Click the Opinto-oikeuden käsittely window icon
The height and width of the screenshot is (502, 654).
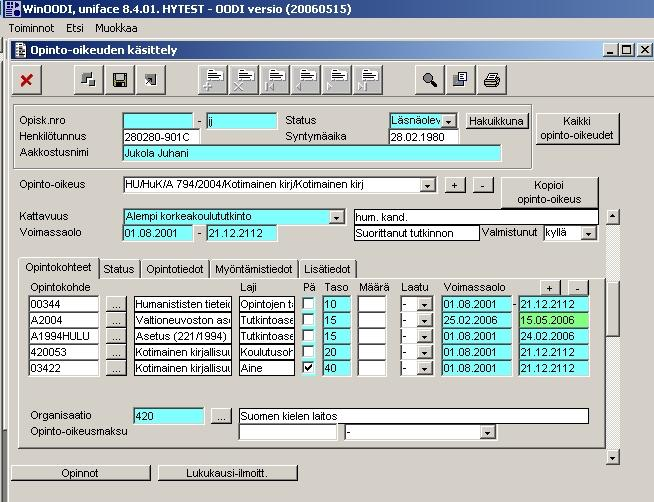20,50
